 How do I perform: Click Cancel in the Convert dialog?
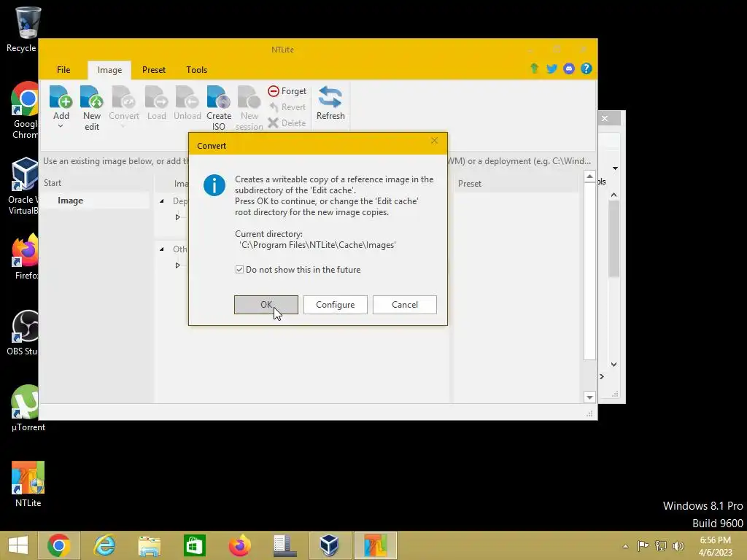pyautogui.click(x=404, y=305)
